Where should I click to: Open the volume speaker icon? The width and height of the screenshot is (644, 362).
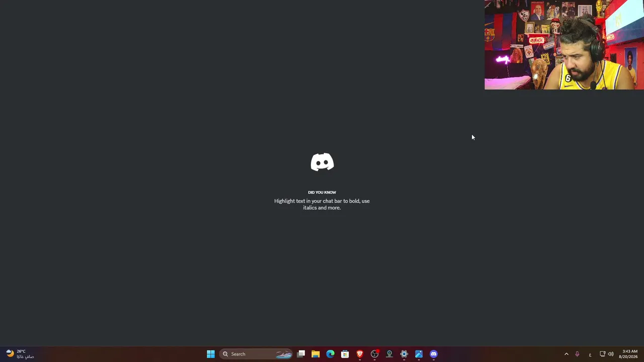click(x=611, y=354)
